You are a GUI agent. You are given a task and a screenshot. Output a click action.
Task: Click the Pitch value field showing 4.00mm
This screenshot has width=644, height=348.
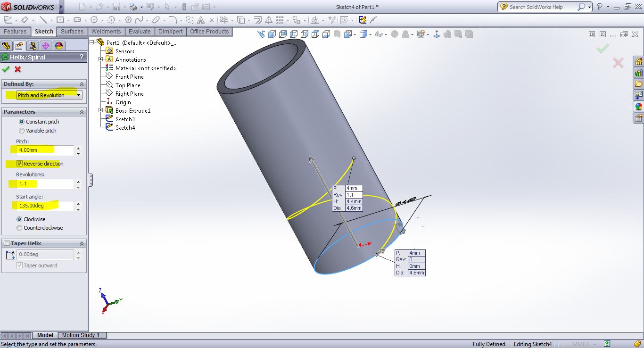[x=45, y=150]
